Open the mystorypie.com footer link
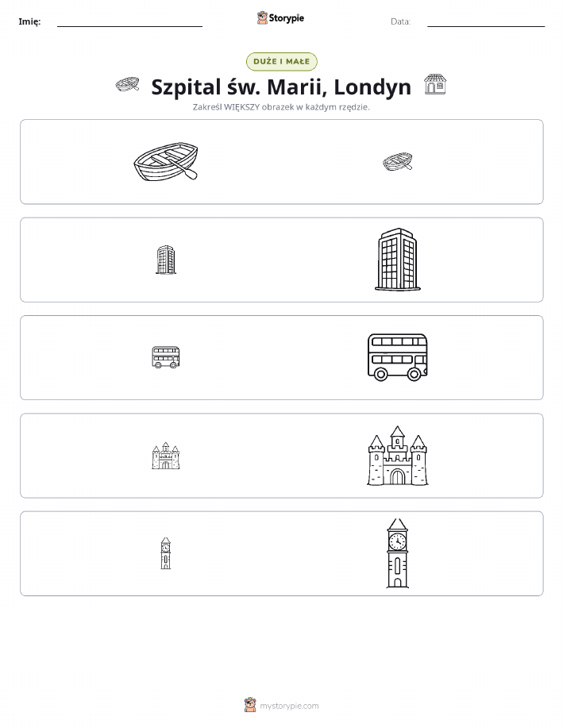Screen dimensions: 563x728 tap(289, 706)
